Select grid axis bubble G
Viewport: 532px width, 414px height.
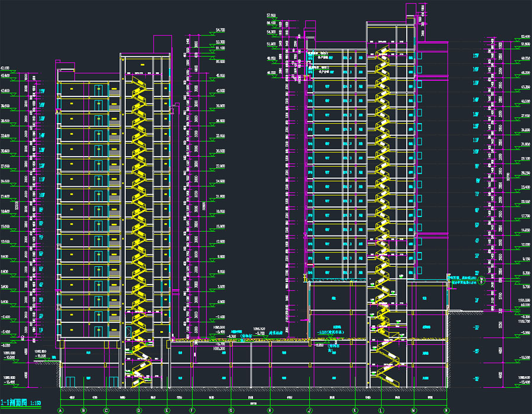coord(231,410)
